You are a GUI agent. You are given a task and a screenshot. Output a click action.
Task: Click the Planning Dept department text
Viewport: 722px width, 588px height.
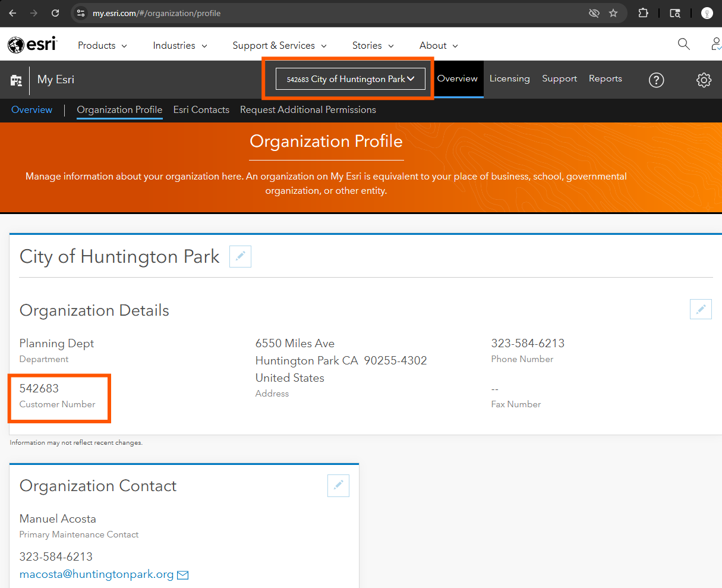(x=56, y=343)
